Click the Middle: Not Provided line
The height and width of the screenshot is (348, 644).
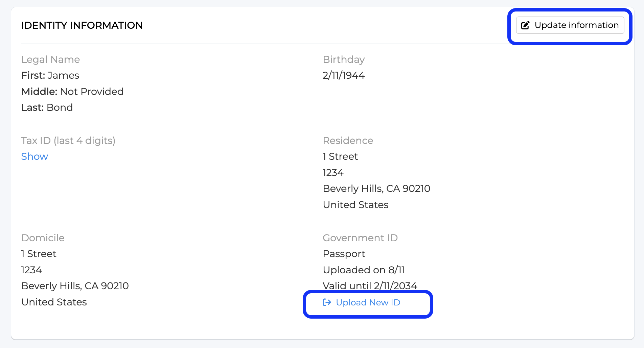pyautogui.click(x=72, y=92)
